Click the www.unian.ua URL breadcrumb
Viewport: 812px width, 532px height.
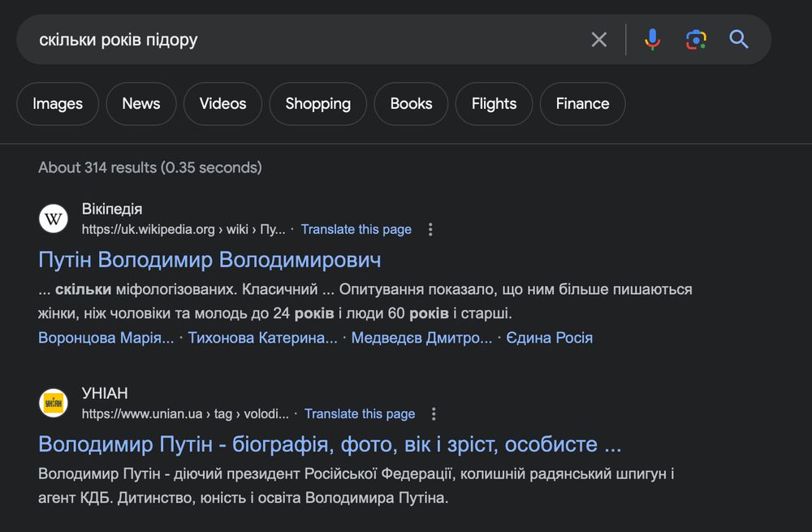pos(185,414)
